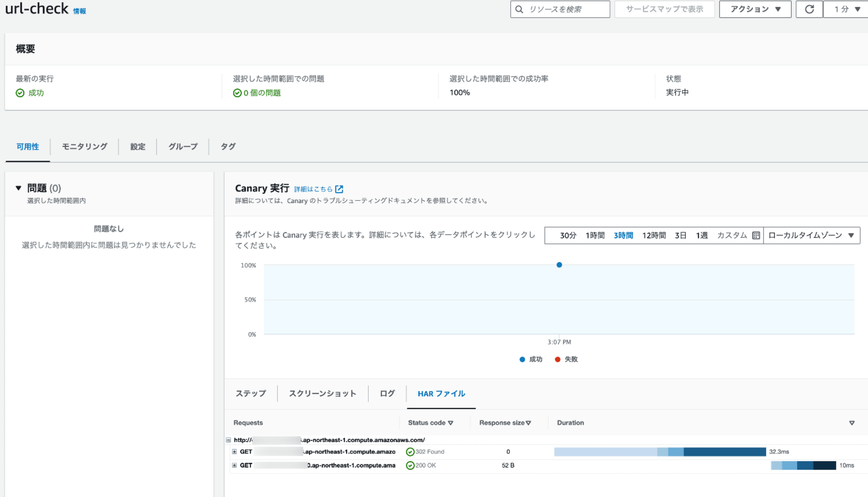This screenshot has height=497, width=868.
Task: Click the 52 B response size cell
Action: [508, 465]
